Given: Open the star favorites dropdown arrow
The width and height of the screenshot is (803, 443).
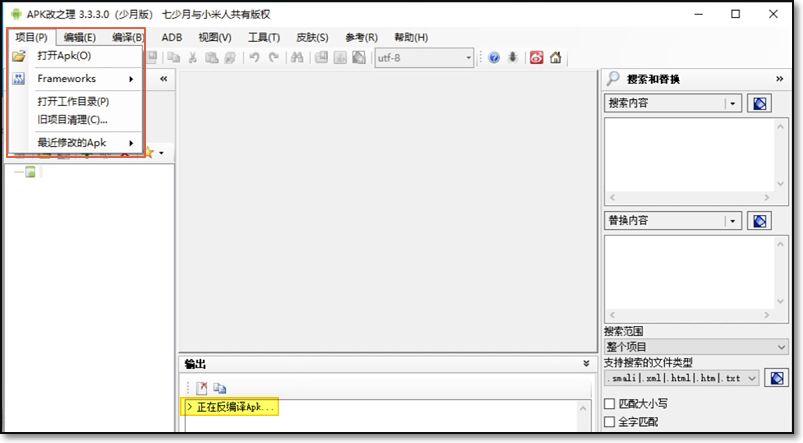Looking at the screenshot, I should tap(161, 153).
